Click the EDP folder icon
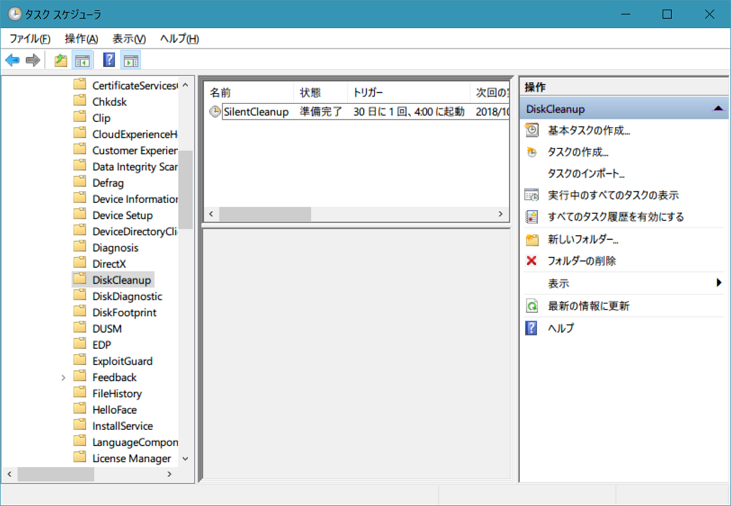This screenshot has height=506, width=731. [80, 344]
